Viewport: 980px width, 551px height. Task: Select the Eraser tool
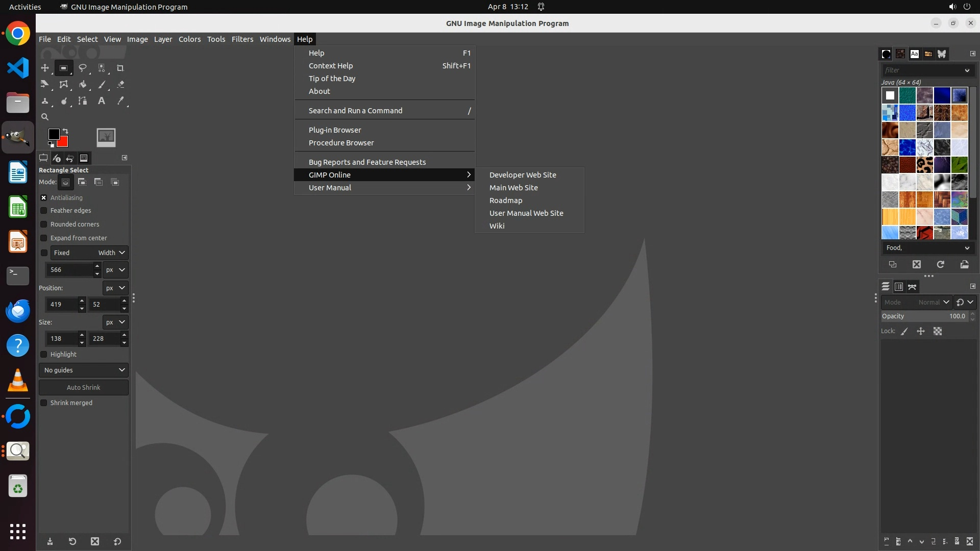tap(120, 85)
